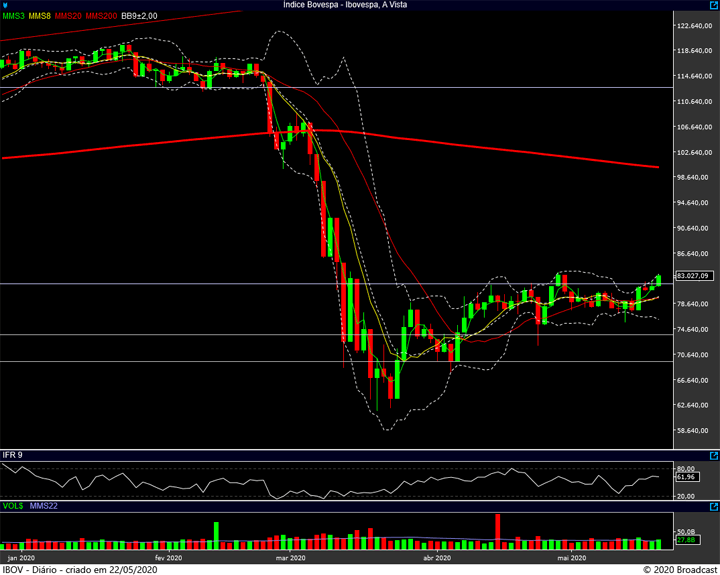Click the corner icon on the IFR 9 panel
The width and height of the screenshot is (720, 575).
point(713,455)
